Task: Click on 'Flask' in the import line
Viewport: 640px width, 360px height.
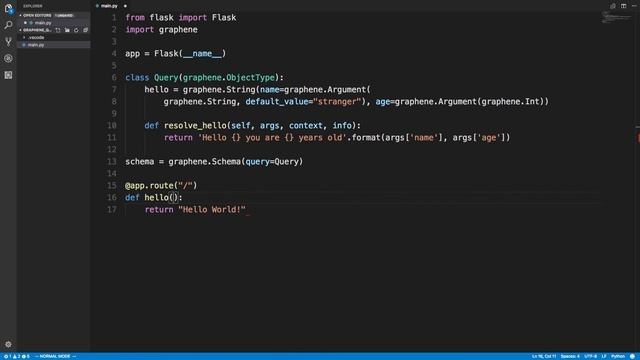Action: (224, 18)
